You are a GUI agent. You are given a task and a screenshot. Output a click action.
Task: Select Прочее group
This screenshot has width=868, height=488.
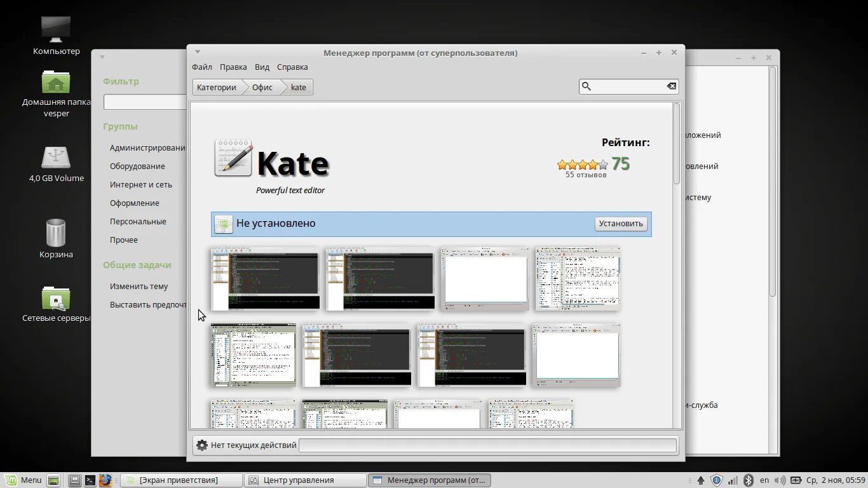[x=124, y=240]
